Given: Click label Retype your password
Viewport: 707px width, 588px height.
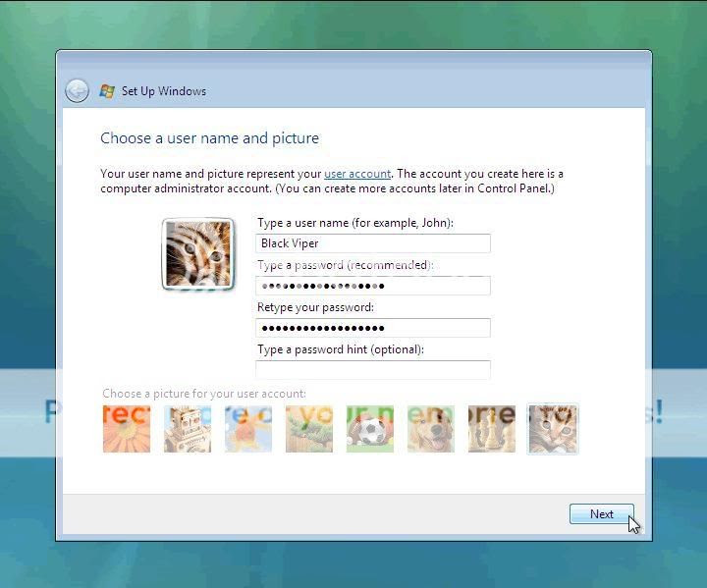Looking at the screenshot, I should 315,307.
